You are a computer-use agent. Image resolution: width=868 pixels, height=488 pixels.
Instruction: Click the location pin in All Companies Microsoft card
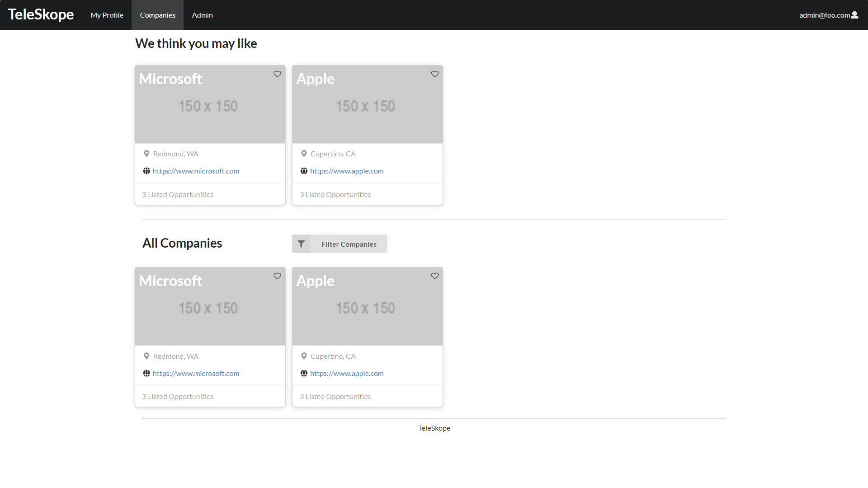pyautogui.click(x=146, y=356)
